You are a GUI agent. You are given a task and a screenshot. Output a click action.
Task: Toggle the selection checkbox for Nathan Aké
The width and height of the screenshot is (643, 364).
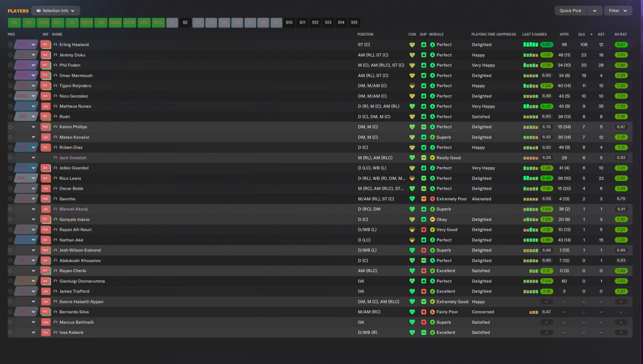click(11, 240)
